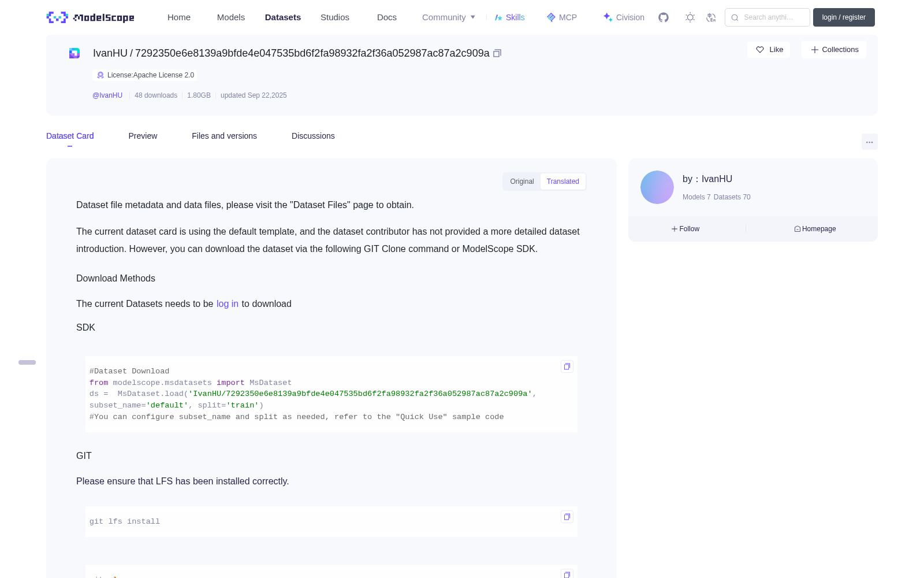Follow the 'log in' link to download

(x=228, y=304)
